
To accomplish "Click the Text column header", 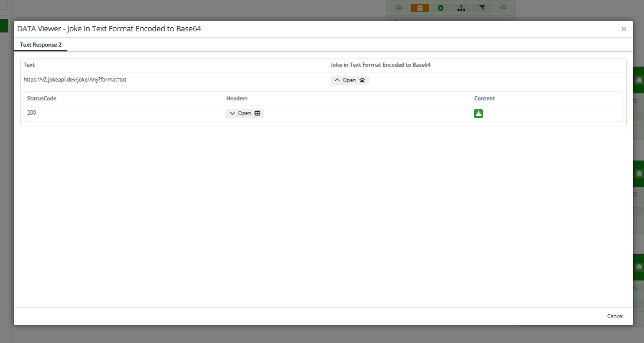I will click(x=30, y=64).
